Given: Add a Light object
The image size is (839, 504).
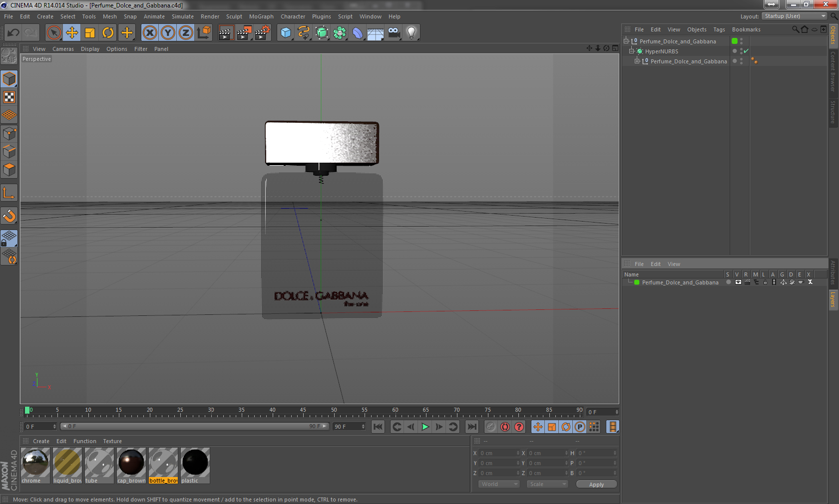Looking at the screenshot, I should [x=412, y=33].
